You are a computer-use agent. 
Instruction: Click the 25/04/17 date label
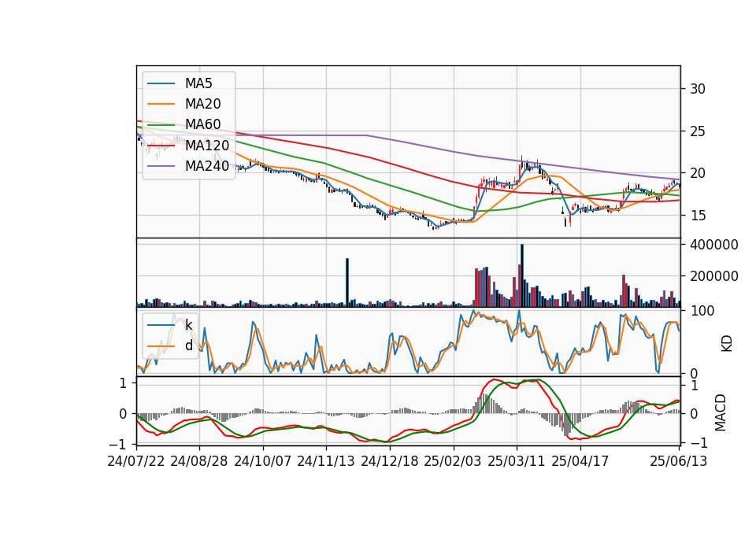580,461
